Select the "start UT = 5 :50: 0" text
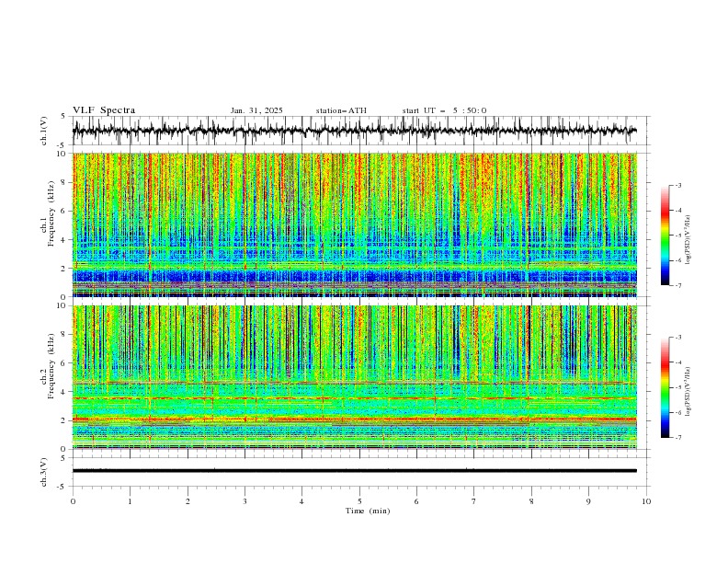Viewport: 728px width, 563px height. pyautogui.click(x=444, y=110)
